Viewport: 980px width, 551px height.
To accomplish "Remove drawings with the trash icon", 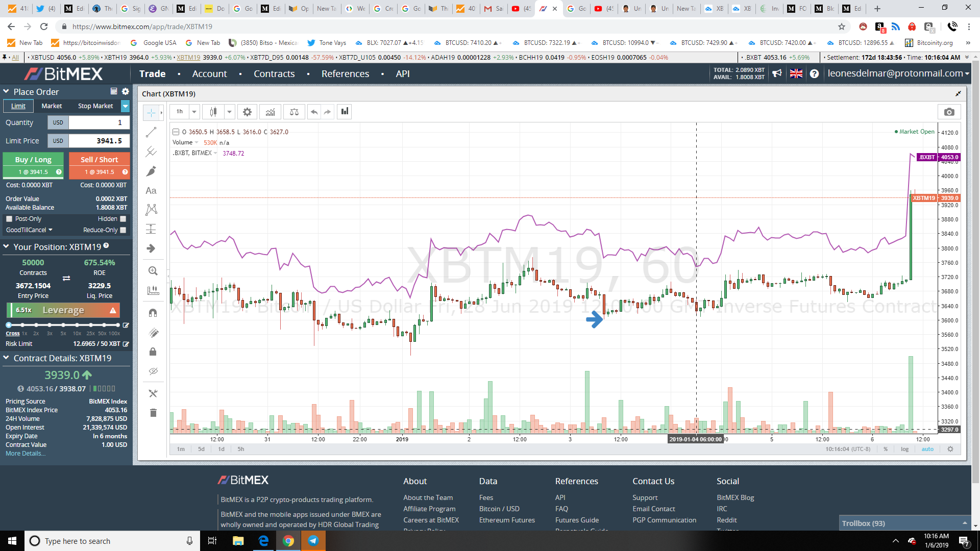I will [153, 413].
